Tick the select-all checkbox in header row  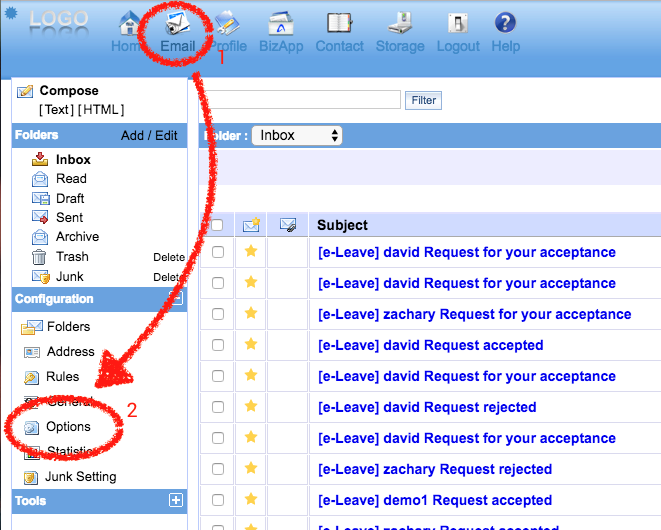pyautogui.click(x=217, y=225)
